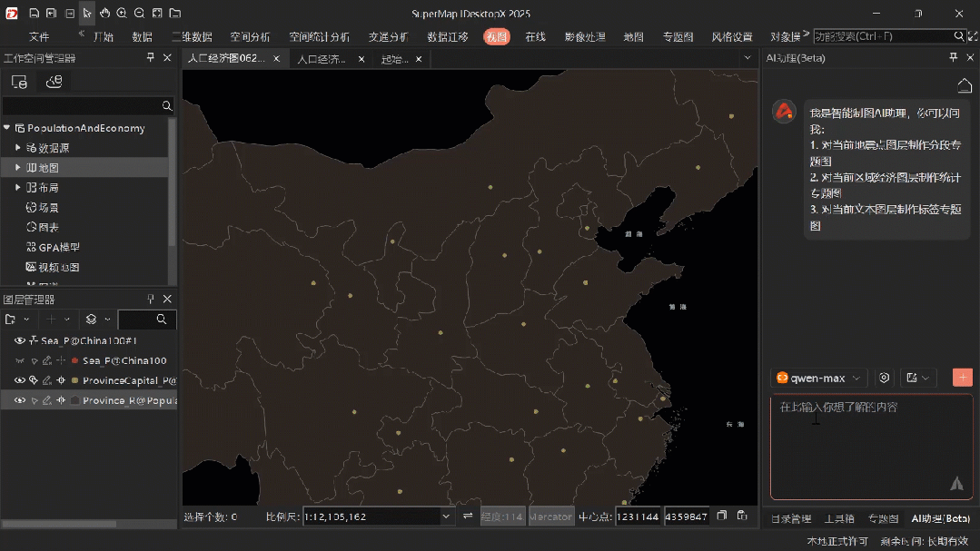
Task: Click the add group folder icon in 图层管理器
Action: (12, 320)
